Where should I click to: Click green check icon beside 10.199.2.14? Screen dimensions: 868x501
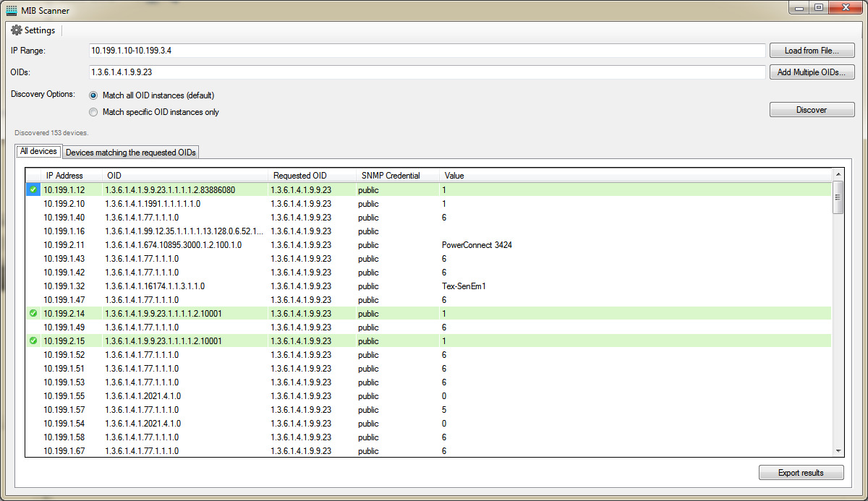click(x=33, y=314)
